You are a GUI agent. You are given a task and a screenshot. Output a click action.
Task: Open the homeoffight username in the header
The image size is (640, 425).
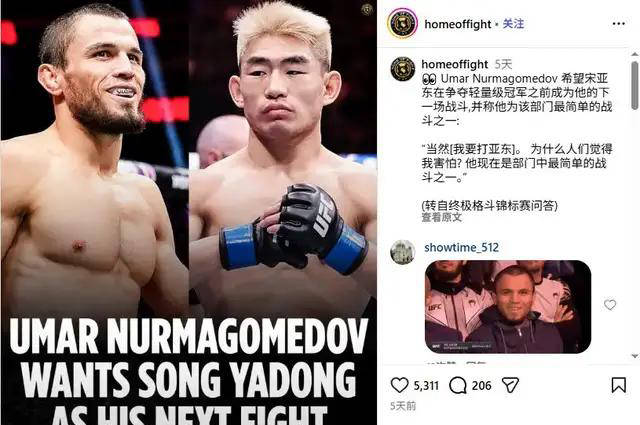point(458,24)
